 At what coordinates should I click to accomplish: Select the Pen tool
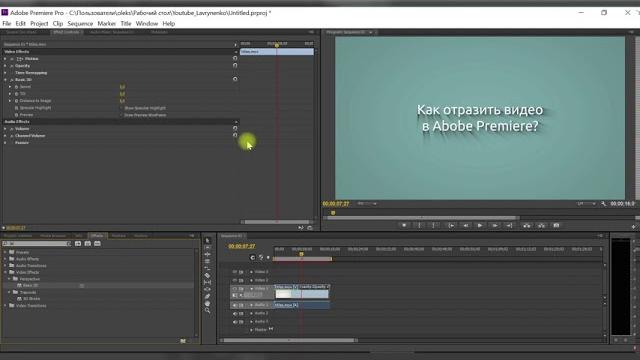click(207, 296)
